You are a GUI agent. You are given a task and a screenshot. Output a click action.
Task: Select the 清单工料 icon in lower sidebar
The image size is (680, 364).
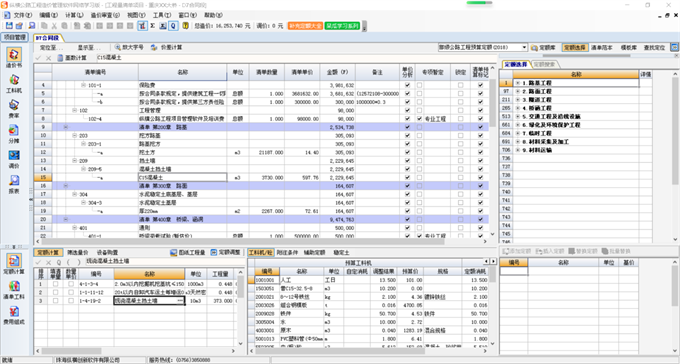14,290
